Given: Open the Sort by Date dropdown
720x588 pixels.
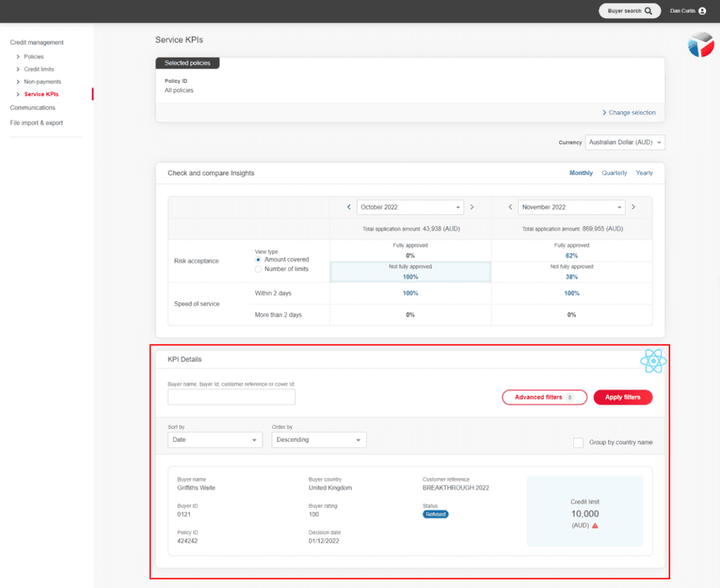Looking at the screenshot, I should coord(214,440).
